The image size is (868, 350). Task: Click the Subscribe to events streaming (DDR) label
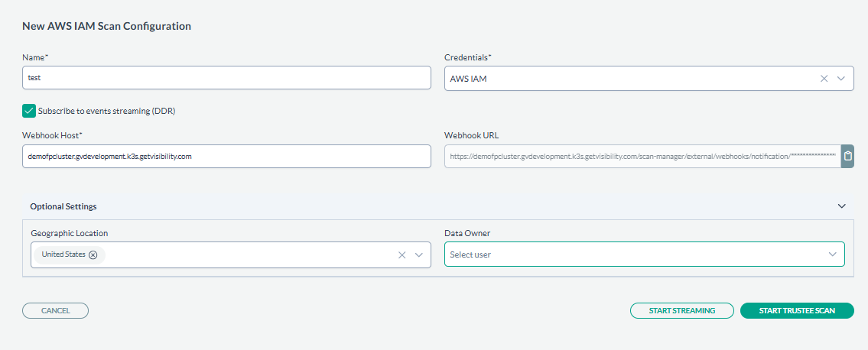[x=107, y=111]
